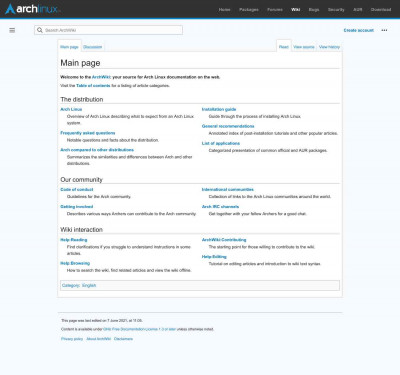This screenshot has width=400, height=375.
Task: Click the 'Wiki interaction' section heading
Action: click(x=81, y=230)
